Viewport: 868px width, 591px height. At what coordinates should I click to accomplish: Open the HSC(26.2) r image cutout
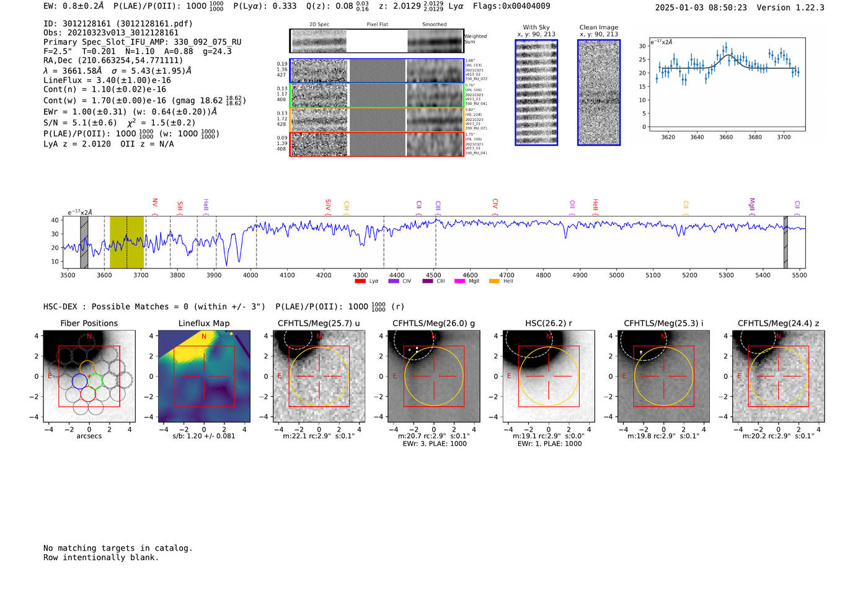[x=549, y=376]
